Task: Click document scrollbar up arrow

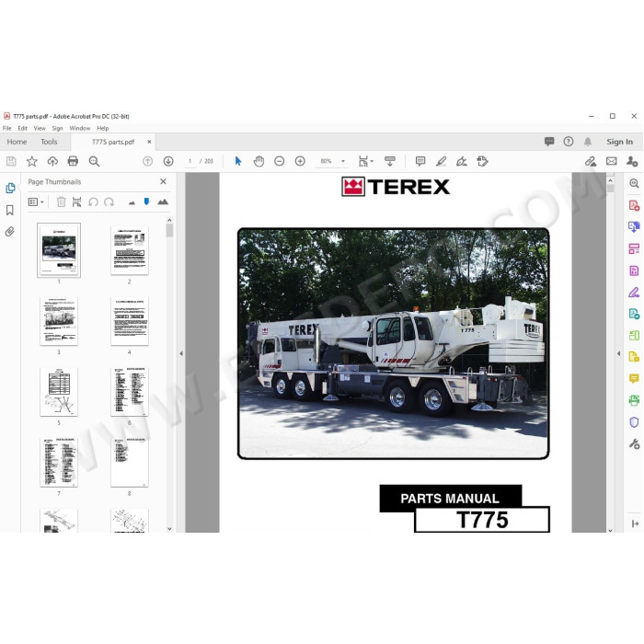Action: click(x=610, y=180)
